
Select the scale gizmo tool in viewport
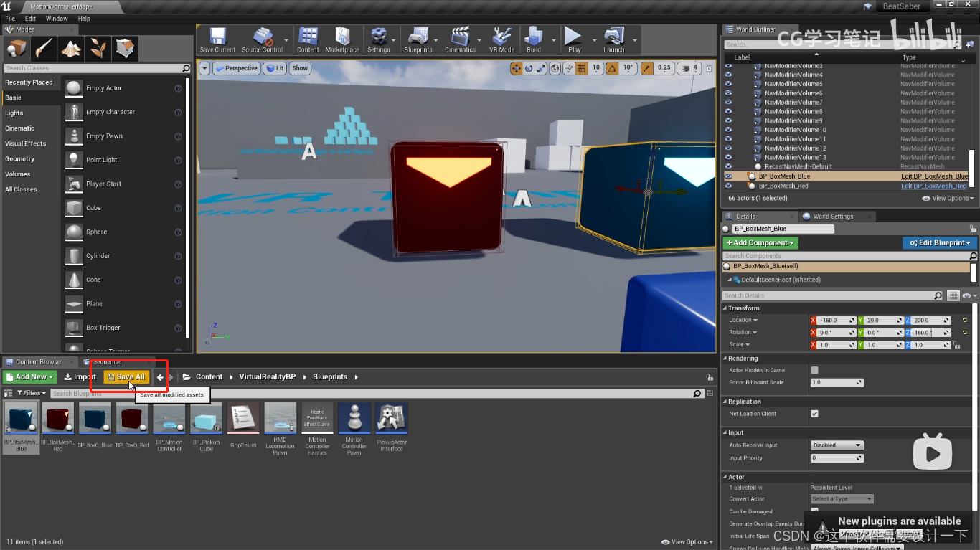click(x=541, y=68)
